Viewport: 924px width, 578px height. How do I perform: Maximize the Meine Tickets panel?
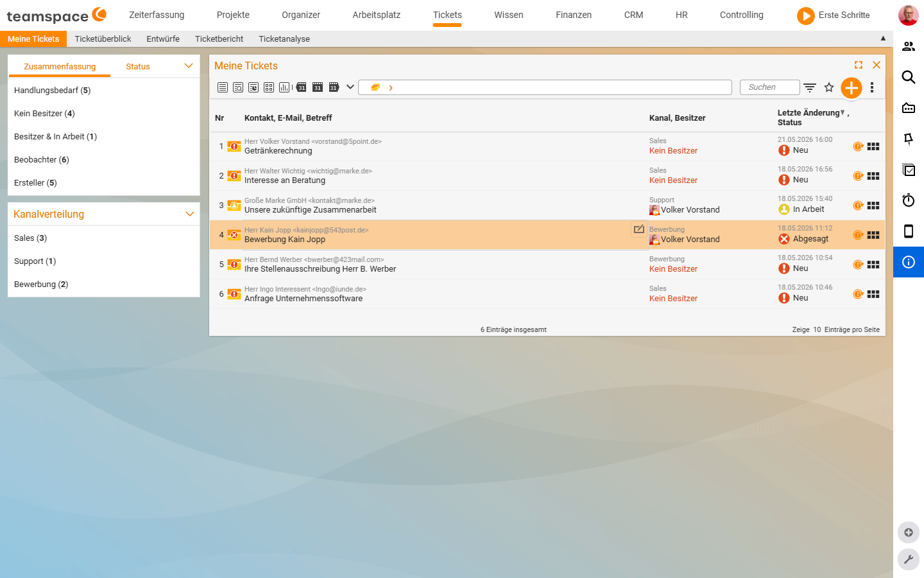click(859, 65)
